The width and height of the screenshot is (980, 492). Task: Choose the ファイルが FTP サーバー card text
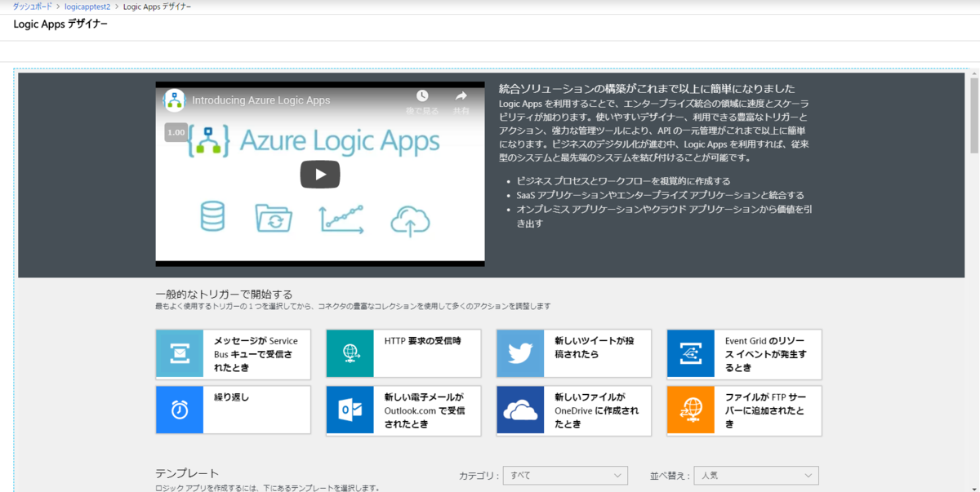tap(766, 410)
